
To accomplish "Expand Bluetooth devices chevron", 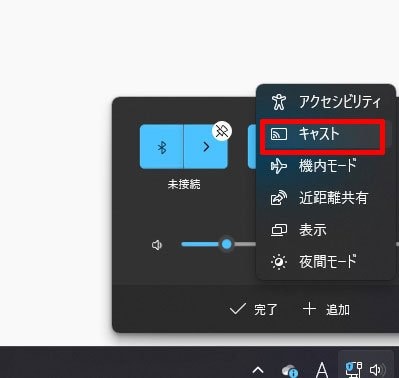I will coord(206,147).
